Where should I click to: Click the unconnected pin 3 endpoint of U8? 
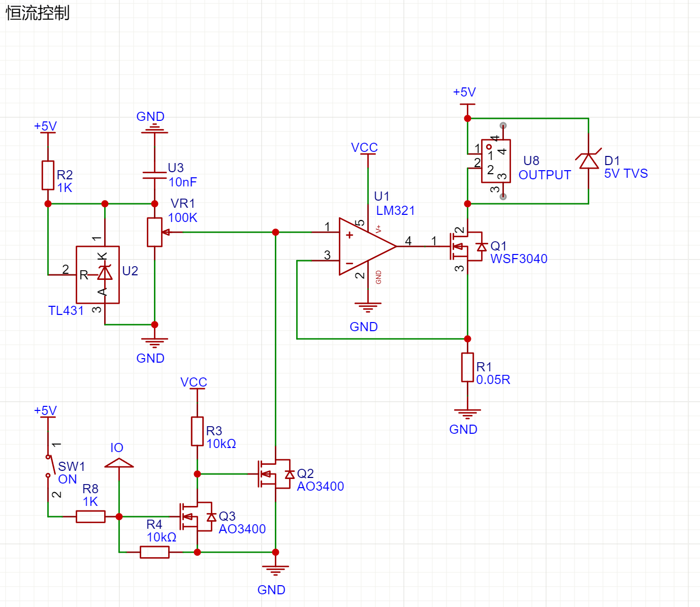coord(503,197)
